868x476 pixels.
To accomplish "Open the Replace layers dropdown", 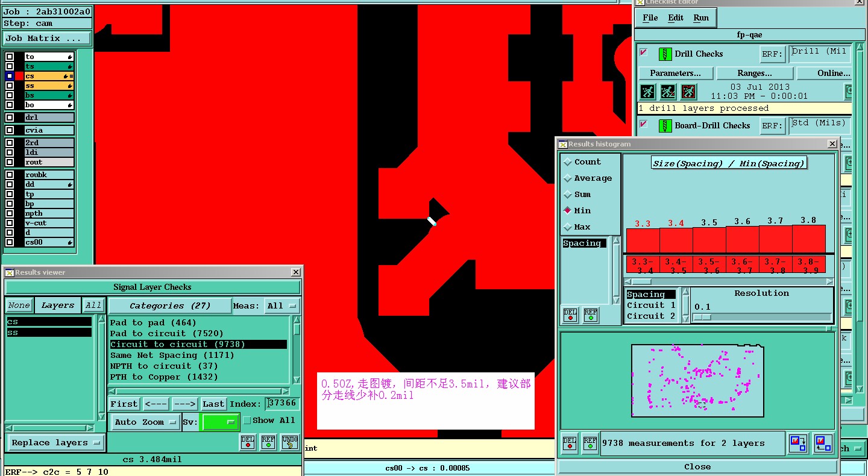I will coord(55,442).
